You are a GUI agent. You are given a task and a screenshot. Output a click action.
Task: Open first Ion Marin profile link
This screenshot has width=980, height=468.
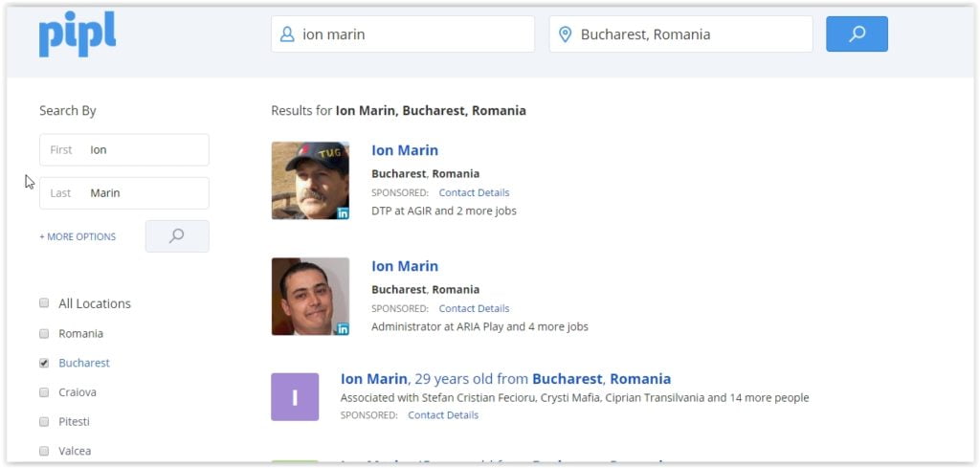[x=405, y=150]
